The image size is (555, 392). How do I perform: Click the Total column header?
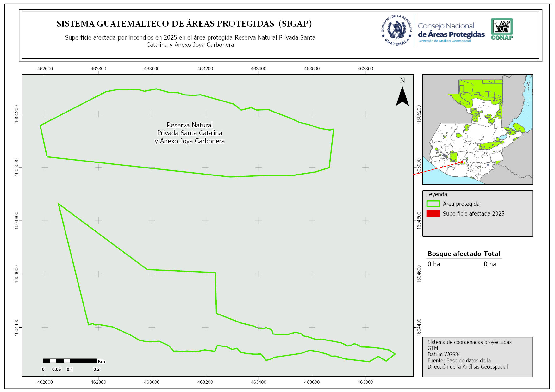[x=492, y=254]
